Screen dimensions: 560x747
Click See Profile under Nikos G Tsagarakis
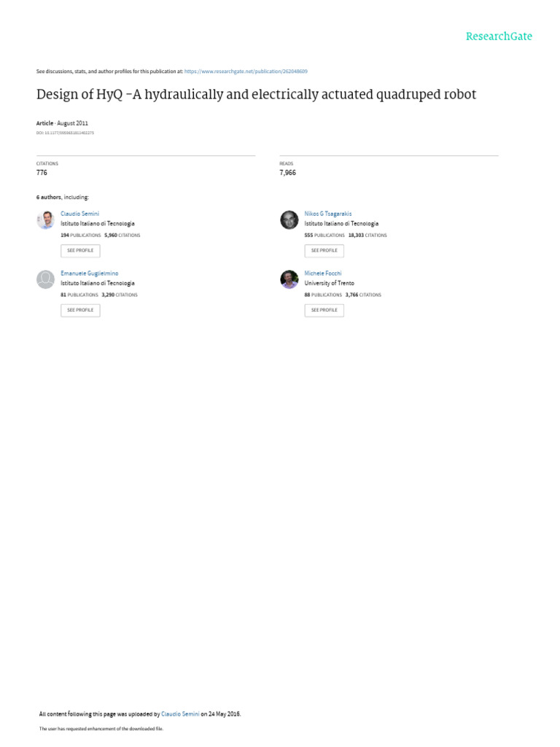(x=324, y=251)
